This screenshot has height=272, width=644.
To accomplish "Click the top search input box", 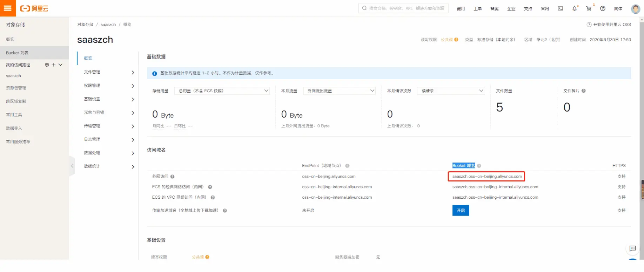I will click(x=403, y=8).
